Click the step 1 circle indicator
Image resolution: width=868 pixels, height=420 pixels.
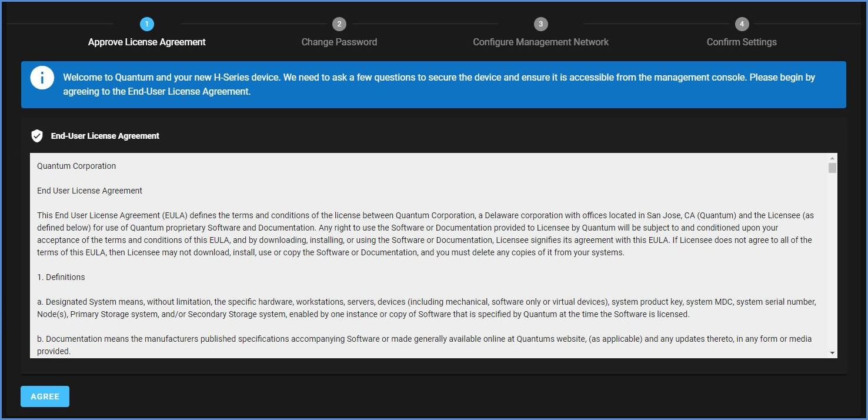click(146, 24)
